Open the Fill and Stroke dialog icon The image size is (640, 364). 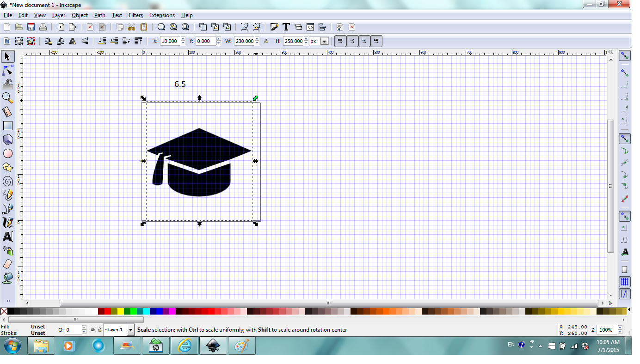tap(274, 27)
